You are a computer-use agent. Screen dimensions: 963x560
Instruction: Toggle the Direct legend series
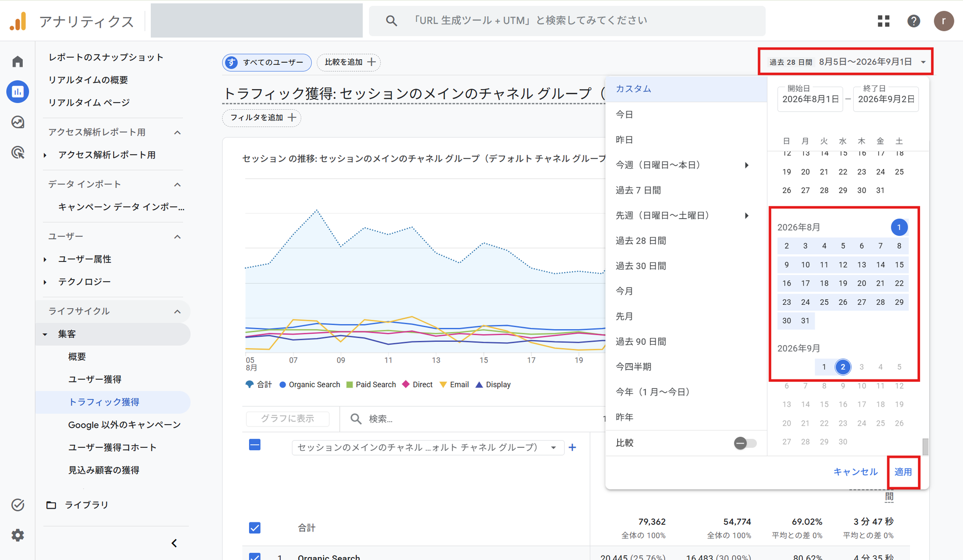[417, 384]
